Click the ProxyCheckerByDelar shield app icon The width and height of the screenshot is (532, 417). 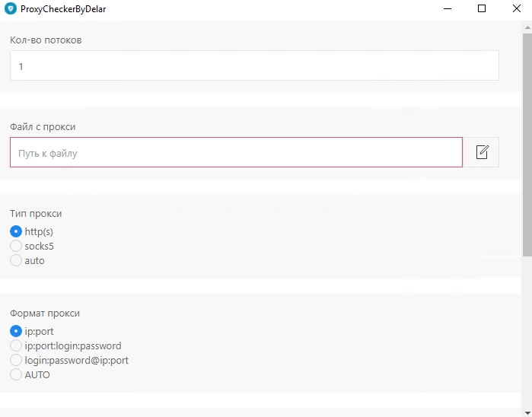11,8
